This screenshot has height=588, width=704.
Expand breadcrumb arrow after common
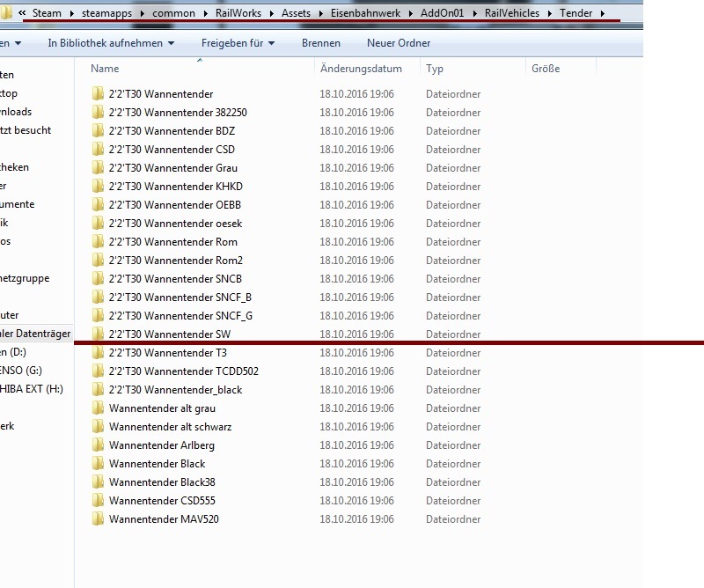(206, 13)
